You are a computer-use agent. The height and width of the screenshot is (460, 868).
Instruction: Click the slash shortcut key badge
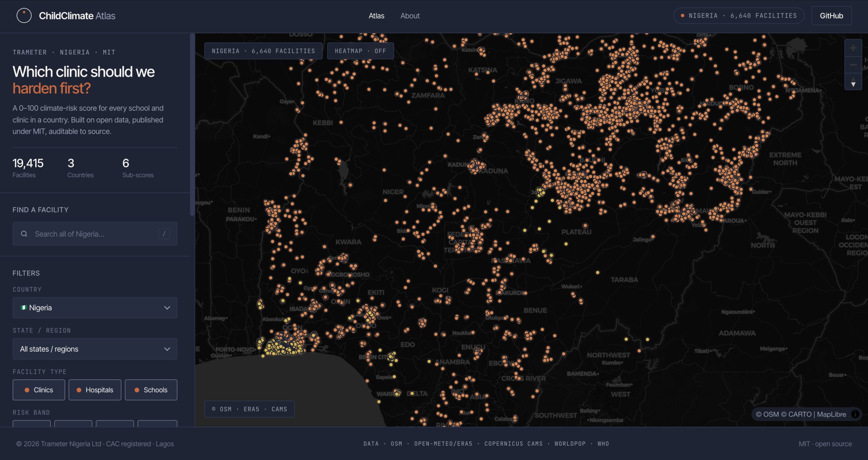(x=164, y=234)
